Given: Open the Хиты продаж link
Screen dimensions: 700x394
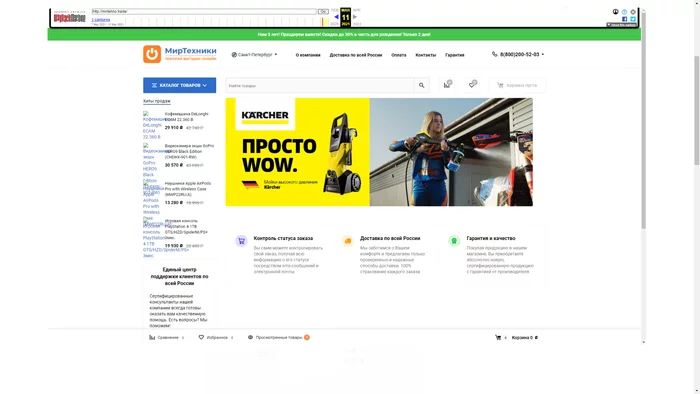Looking at the screenshot, I should point(156,101).
